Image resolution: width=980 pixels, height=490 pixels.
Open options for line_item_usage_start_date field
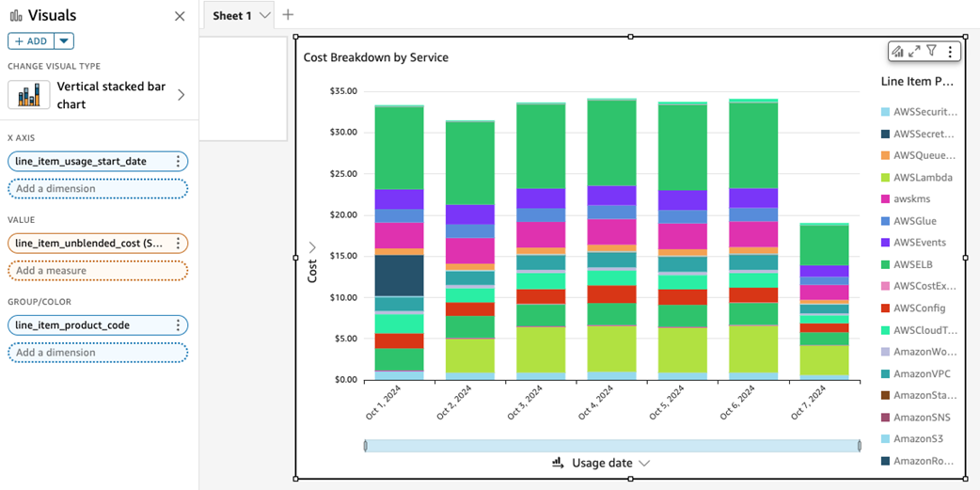(x=178, y=162)
